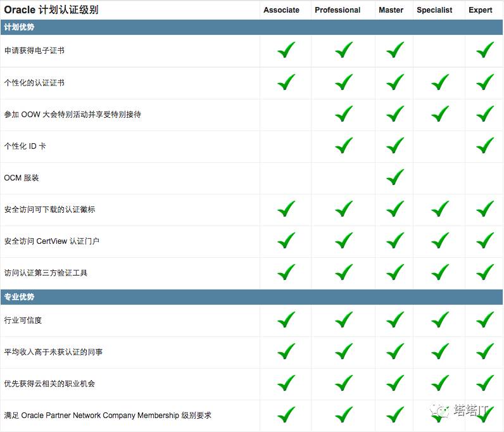Click Master checkmark in 个性化 ID 卡 row
The image size is (504, 432).
point(395,146)
